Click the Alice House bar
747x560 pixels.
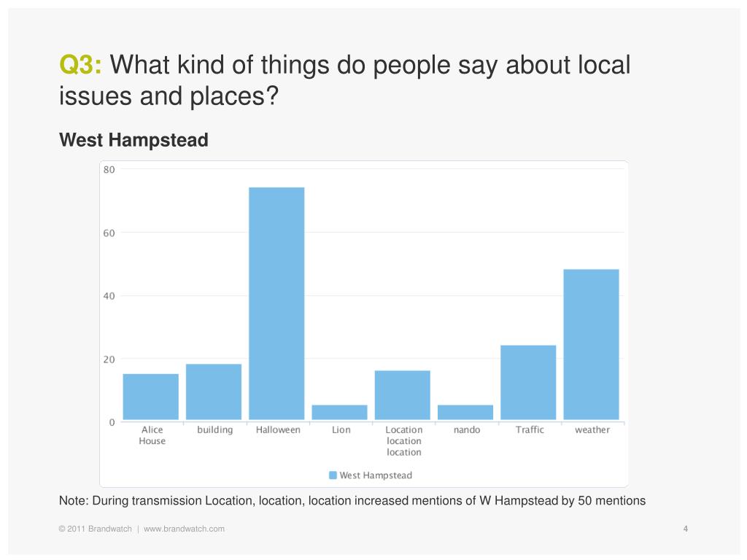pos(150,397)
